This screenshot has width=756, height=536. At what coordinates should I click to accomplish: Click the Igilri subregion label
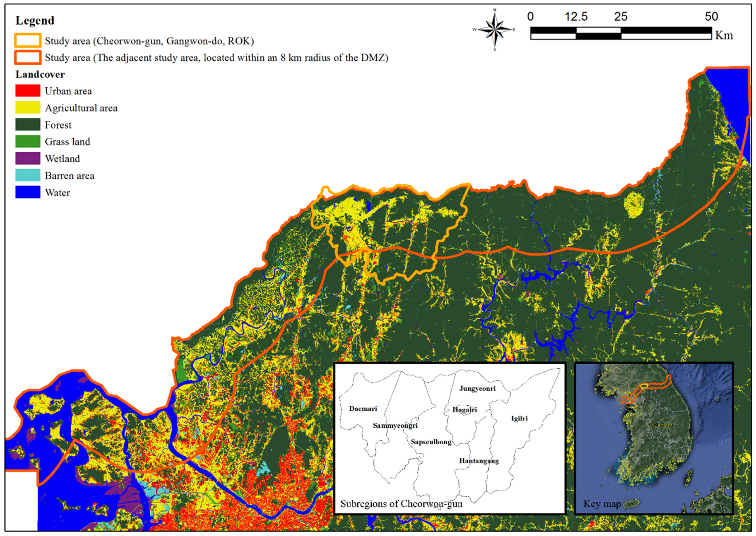(519, 419)
